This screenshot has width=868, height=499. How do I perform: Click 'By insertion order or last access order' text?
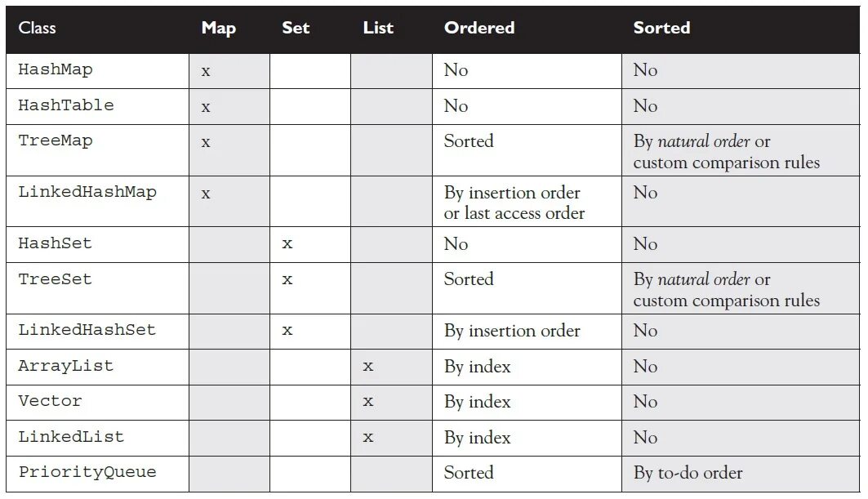[514, 203]
